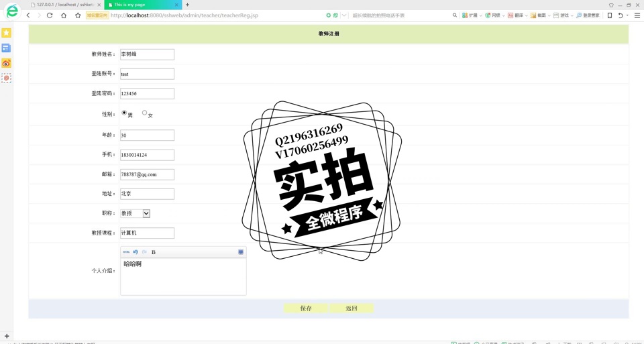Close the This is my page tab

click(x=176, y=5)
